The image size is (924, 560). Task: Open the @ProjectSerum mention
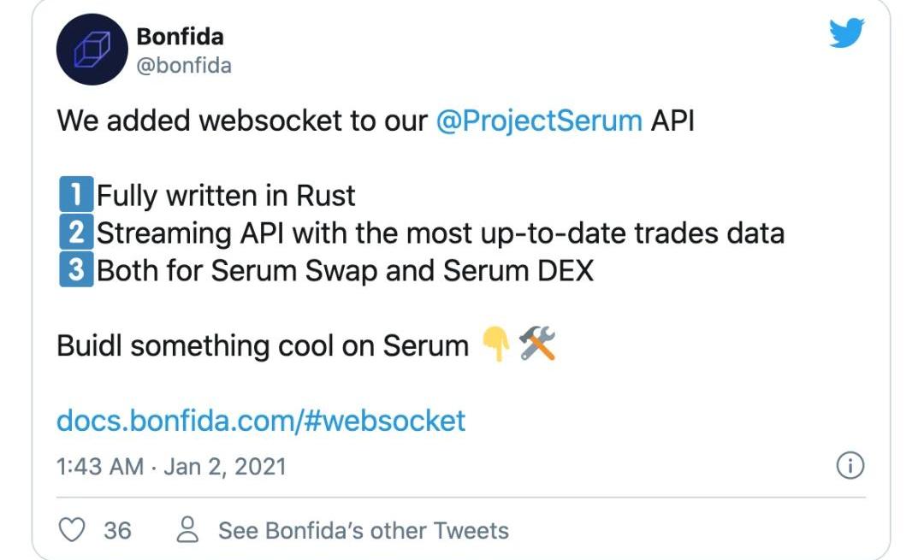click(539, 121)
